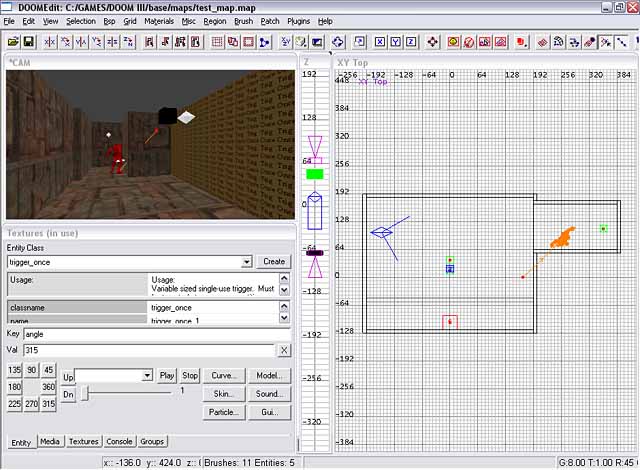
Task: Toggle the Y scale lock button
Action: tap(396, 42)
